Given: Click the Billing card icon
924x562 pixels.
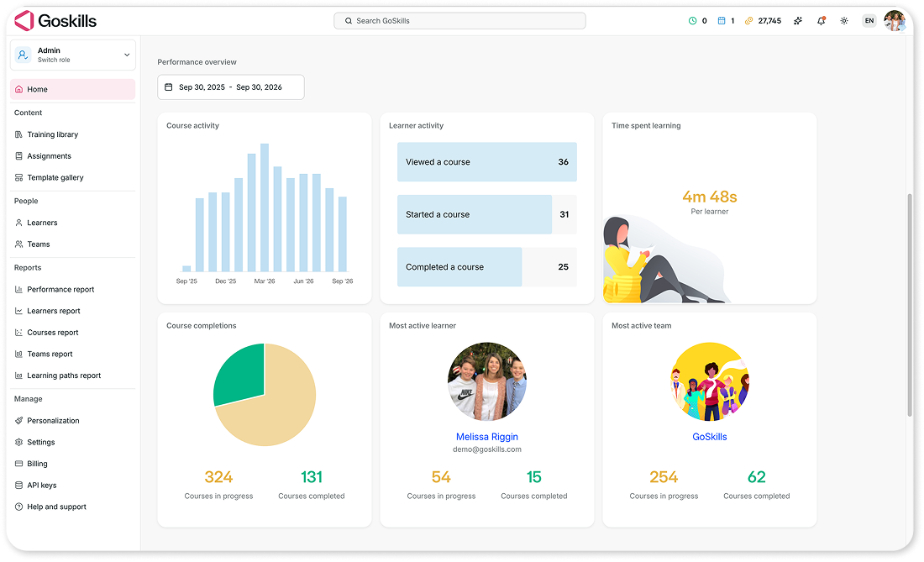Looking at the screenshot, I should pos(18,464).
